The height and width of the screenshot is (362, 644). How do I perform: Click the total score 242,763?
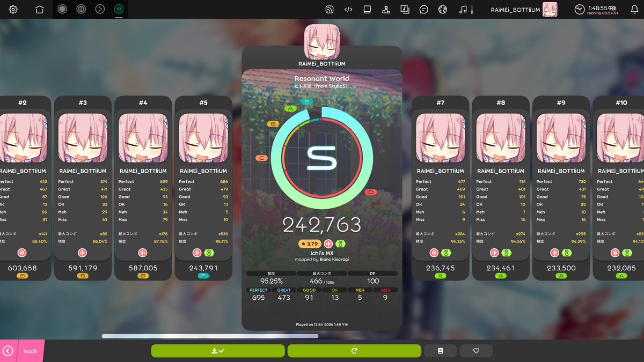321,225
